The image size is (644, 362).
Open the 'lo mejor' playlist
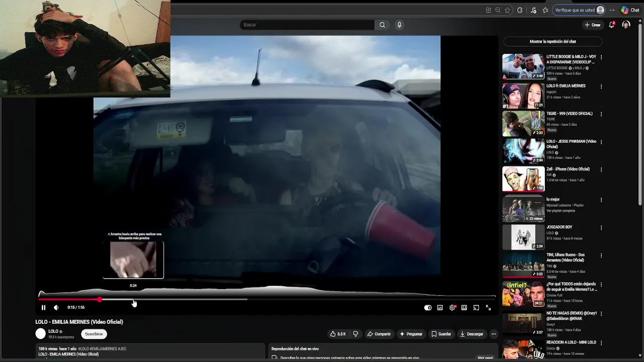523,209
